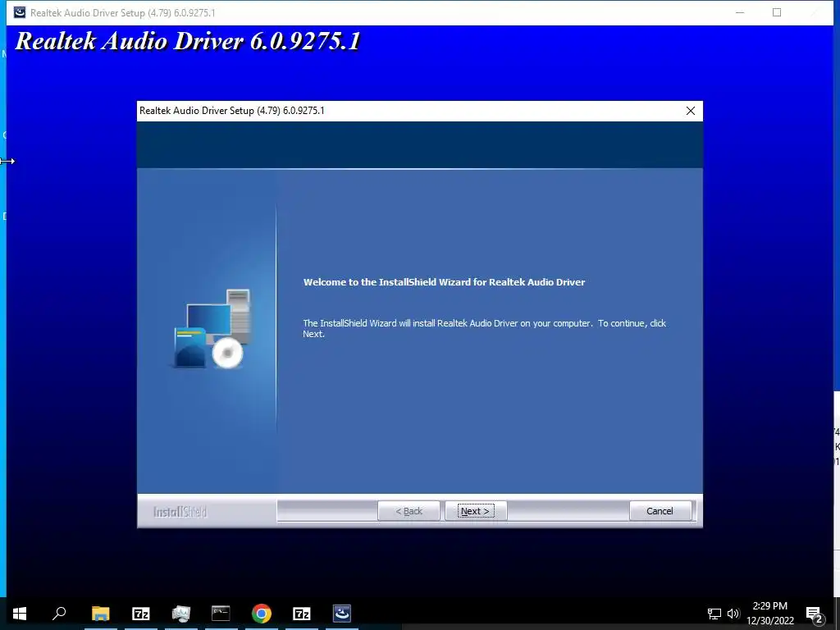Open the notification center icon
The image size is (840, 630).
815,614
